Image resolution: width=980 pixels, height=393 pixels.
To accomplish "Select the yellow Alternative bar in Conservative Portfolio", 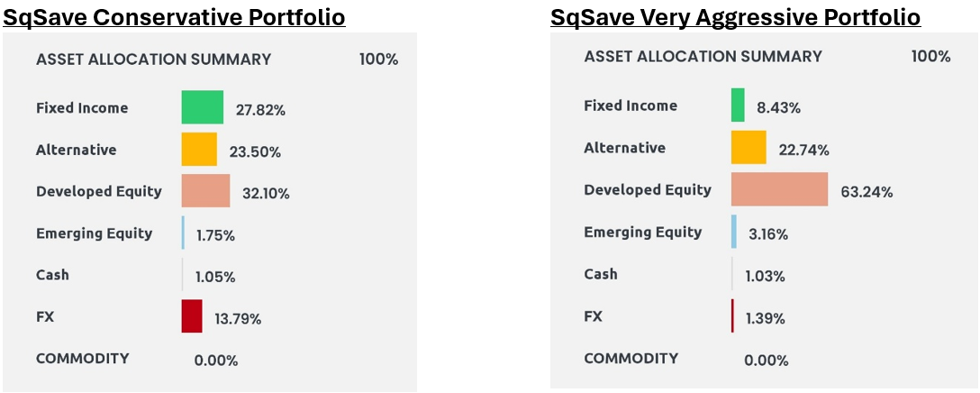I will (x=199, y=149).
